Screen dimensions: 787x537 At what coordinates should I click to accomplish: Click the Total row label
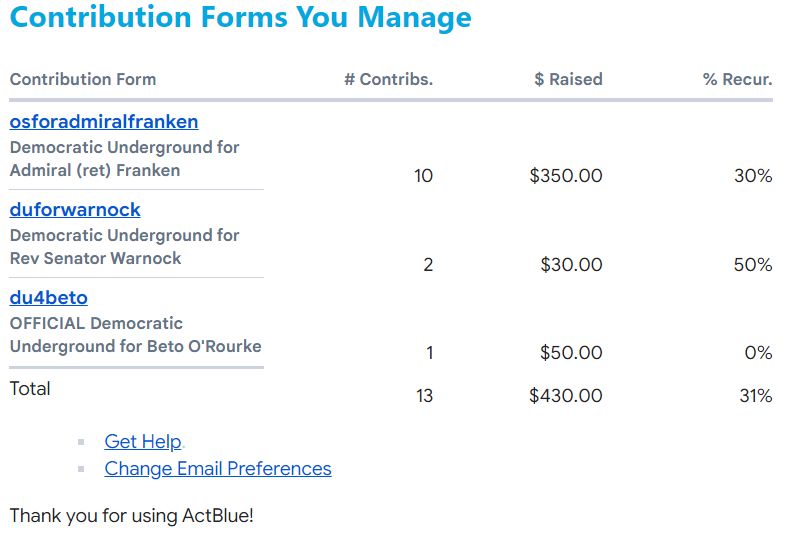[30, 389]
